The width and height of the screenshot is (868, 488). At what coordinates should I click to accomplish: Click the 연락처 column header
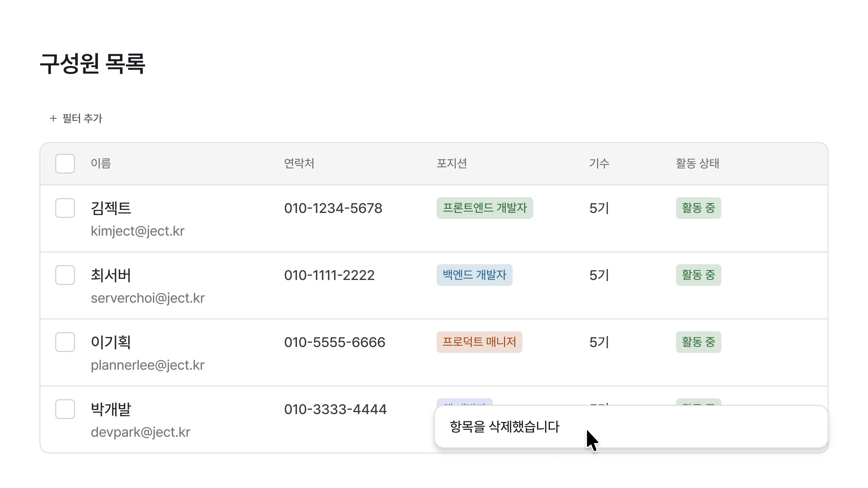[x=299, y=164]
